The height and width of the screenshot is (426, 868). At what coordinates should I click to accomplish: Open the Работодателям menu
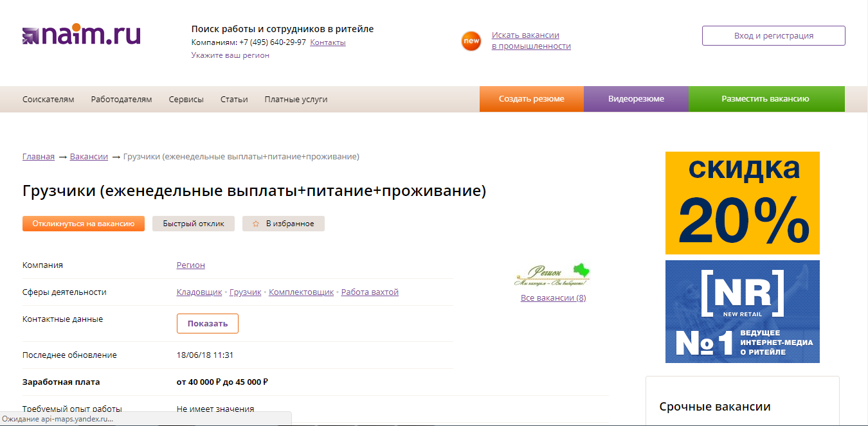tap(122, 99)
